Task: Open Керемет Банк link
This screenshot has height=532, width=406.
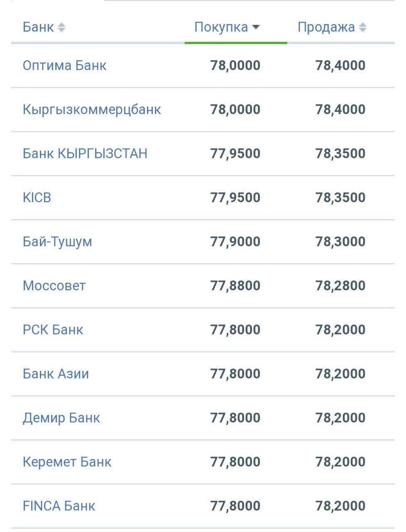Action: point(67,462)
